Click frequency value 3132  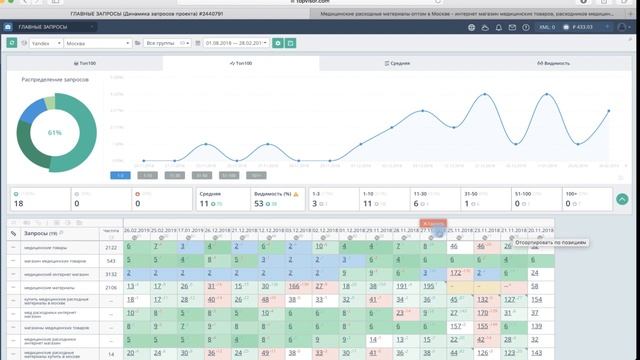[111, 274]
